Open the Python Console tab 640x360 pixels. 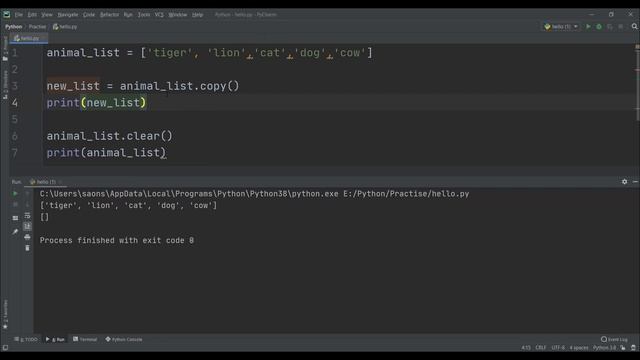point(124,339)
